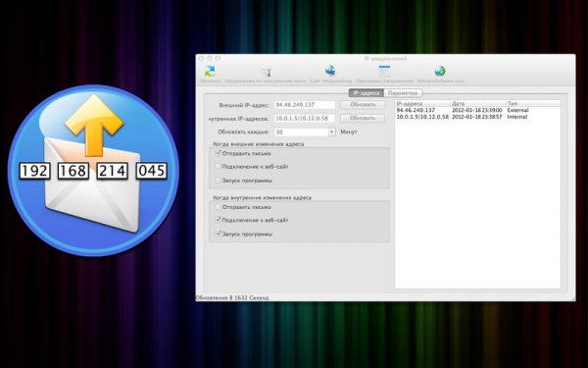Switch to the Параметры tab
Screen dimensions: 588x368
[x=403, y=93]
